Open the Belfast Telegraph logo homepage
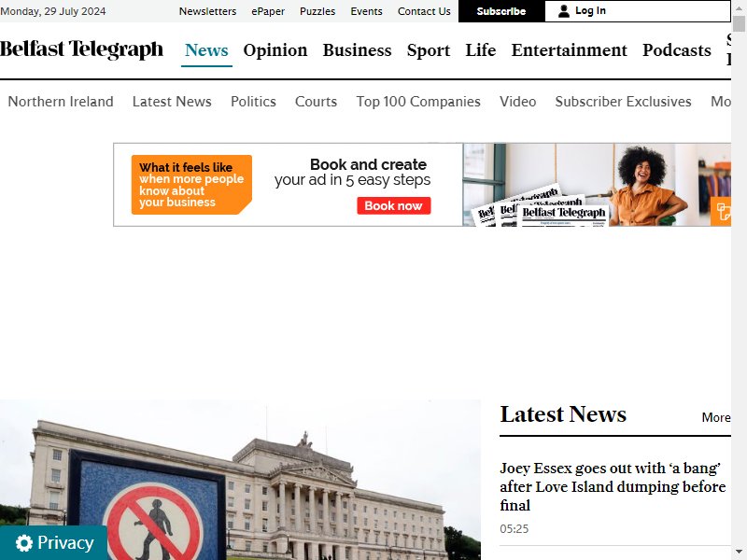The width and height of the screenshot is (747, 560). (x=81, y=49)
